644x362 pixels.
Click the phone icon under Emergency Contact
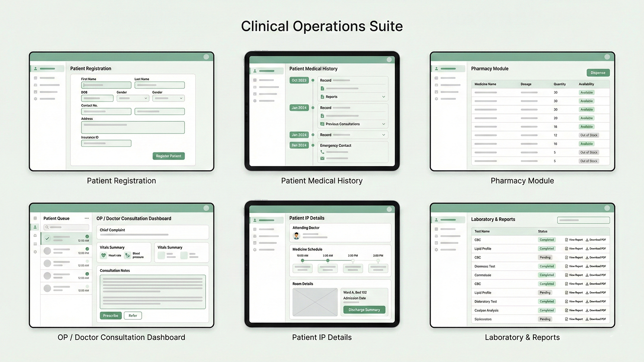pyautogui.click(x=322, y=152)
